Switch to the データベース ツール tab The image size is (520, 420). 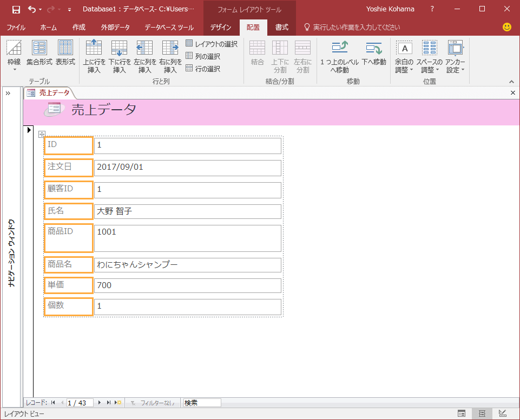(x=169, y=27)
